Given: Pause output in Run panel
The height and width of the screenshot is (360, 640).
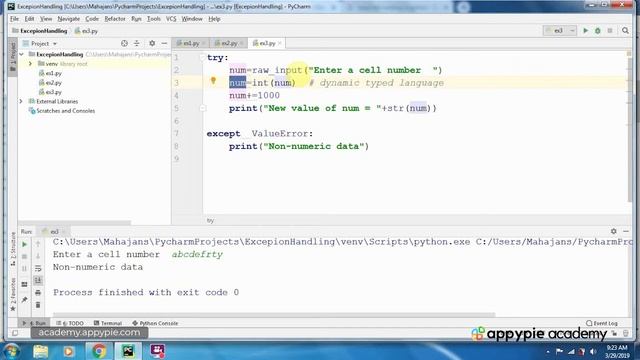Looking at the screenshot, I should (x=24, y=269).
